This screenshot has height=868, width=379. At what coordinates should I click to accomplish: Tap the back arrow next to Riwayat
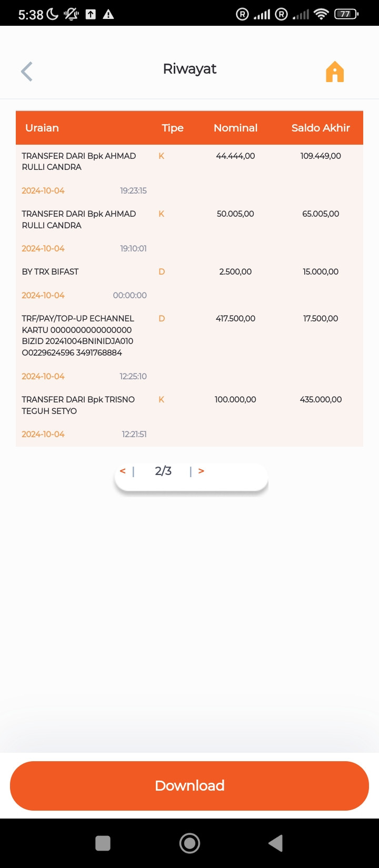27,72
